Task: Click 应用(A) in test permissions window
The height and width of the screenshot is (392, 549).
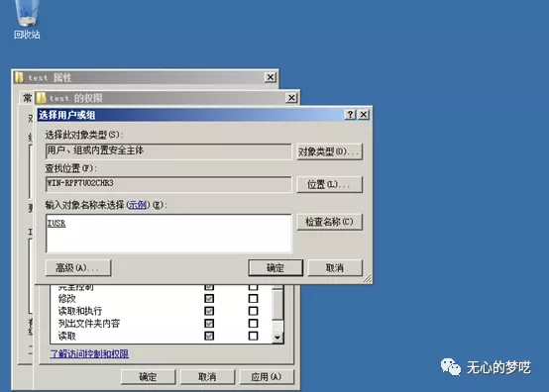Action: pyautogui.click(x=267, y=376)
